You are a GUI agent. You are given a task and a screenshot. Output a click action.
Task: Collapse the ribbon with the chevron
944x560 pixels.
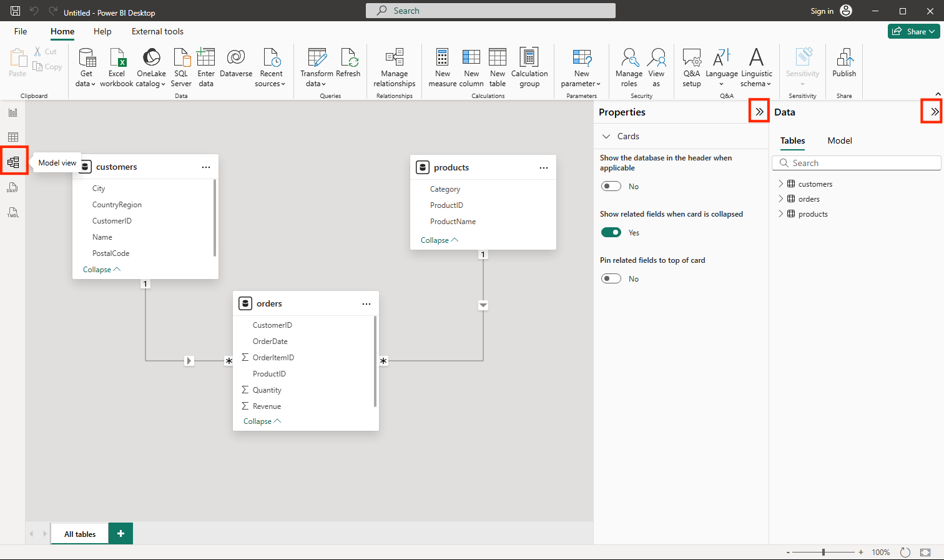[938, 94]
